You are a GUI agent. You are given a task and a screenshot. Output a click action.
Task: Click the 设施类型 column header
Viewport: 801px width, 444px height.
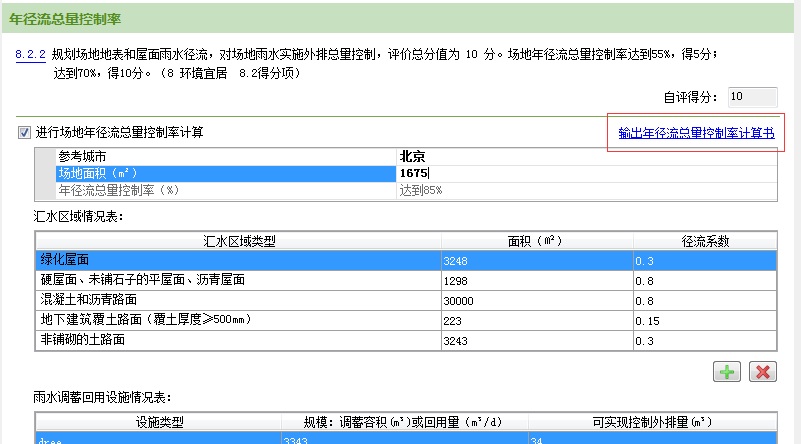(159, 423)
